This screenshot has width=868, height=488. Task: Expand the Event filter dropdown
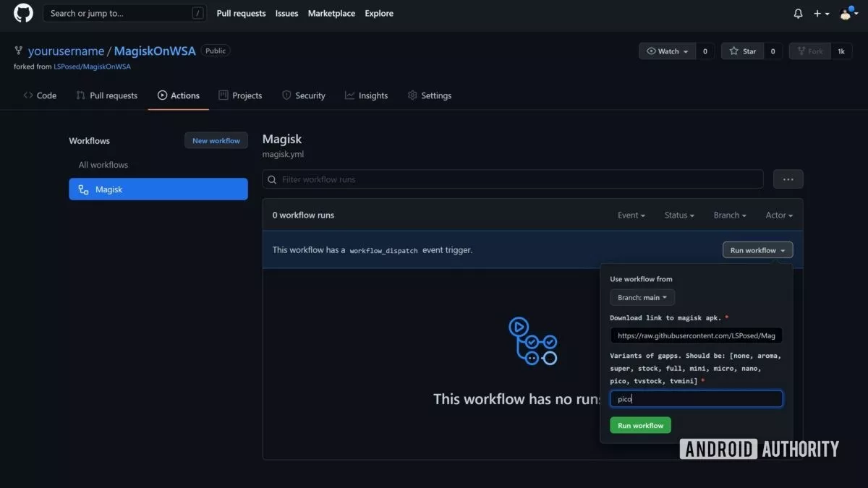(631, 215)
